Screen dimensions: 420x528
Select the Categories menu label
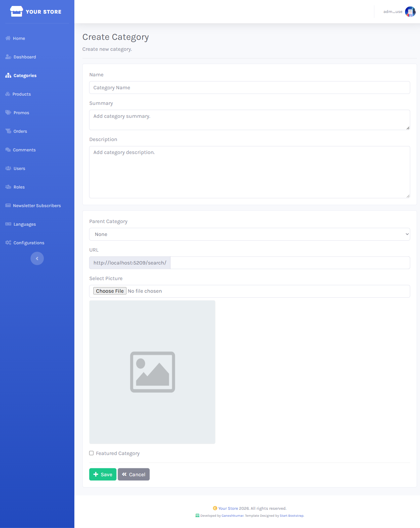click(25, 75)
